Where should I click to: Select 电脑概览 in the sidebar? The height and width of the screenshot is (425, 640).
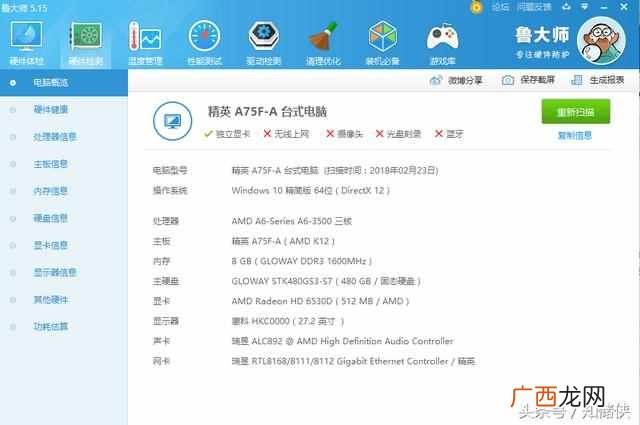click(64, 83)
